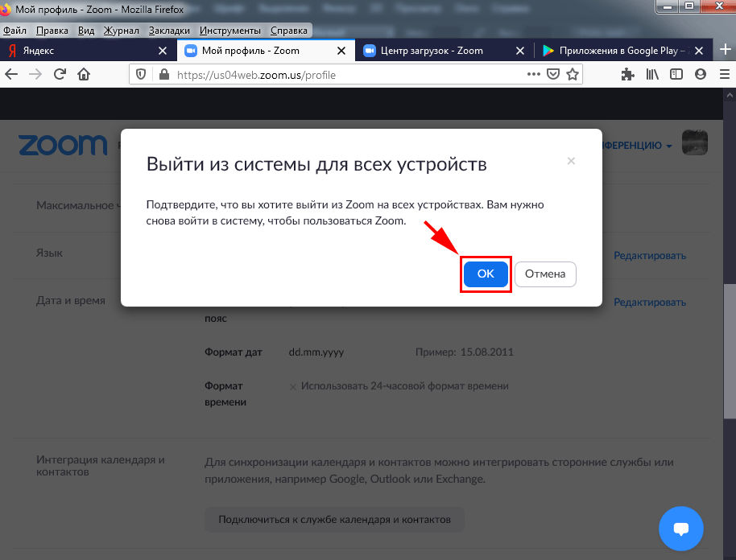Click the browser back arrow
This screenshot has height=560, width=736.
coord(11,74)
